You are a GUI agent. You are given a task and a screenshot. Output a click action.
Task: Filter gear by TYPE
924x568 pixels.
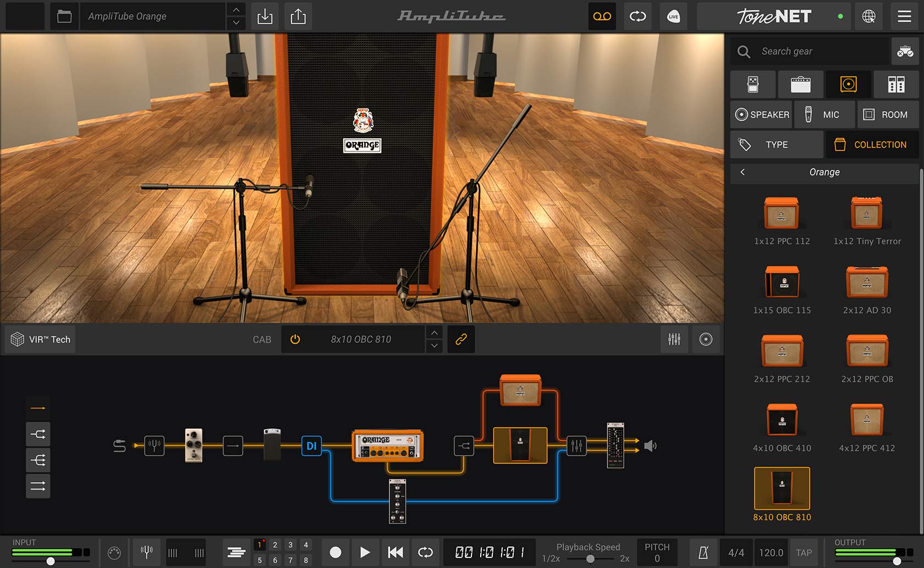click(777, 145)
